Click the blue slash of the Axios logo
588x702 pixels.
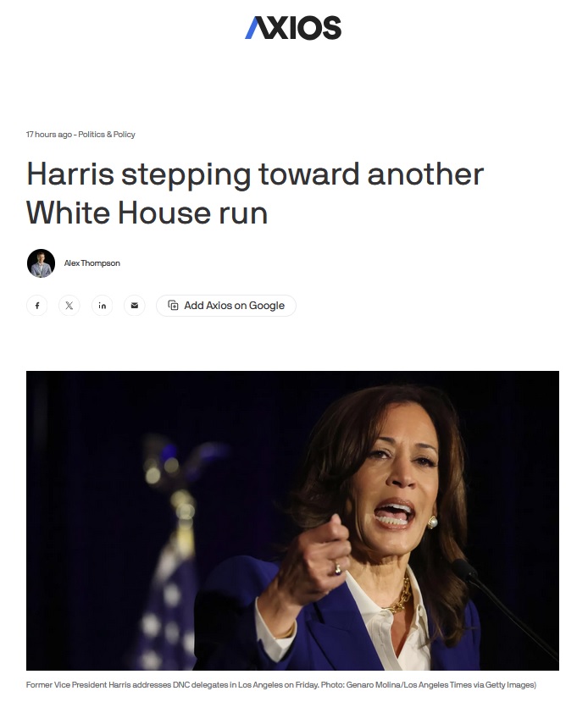pos(253,28)
